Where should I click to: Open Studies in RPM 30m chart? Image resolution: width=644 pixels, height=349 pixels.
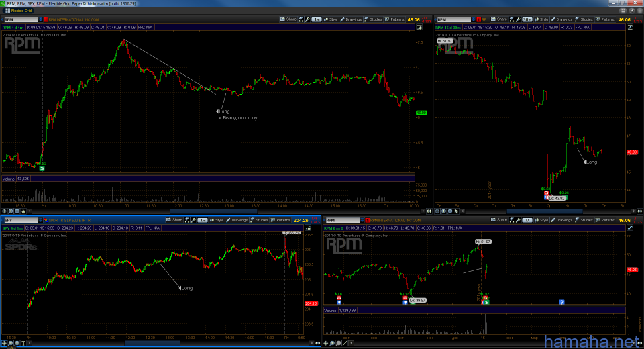584,19
